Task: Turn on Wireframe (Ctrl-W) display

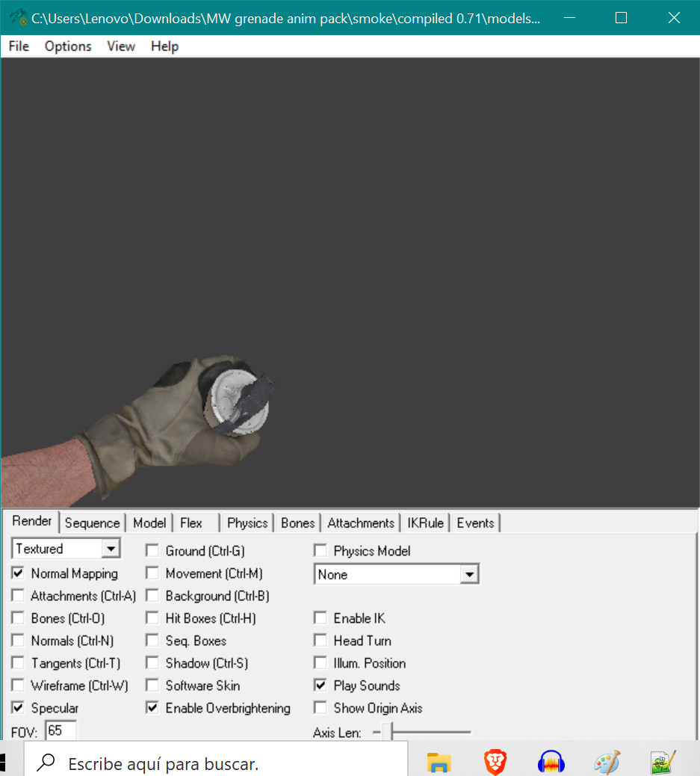Action: click(x=17, y=686)
